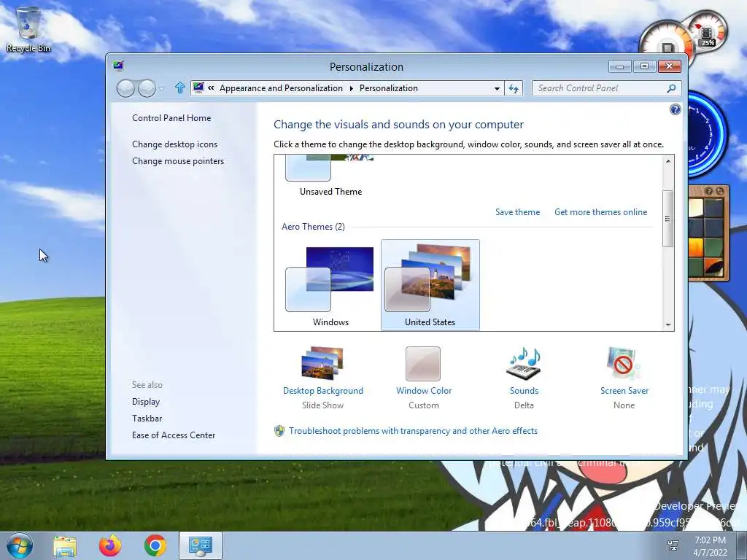
Task: Open Display under See also
Action: point(146,402)
